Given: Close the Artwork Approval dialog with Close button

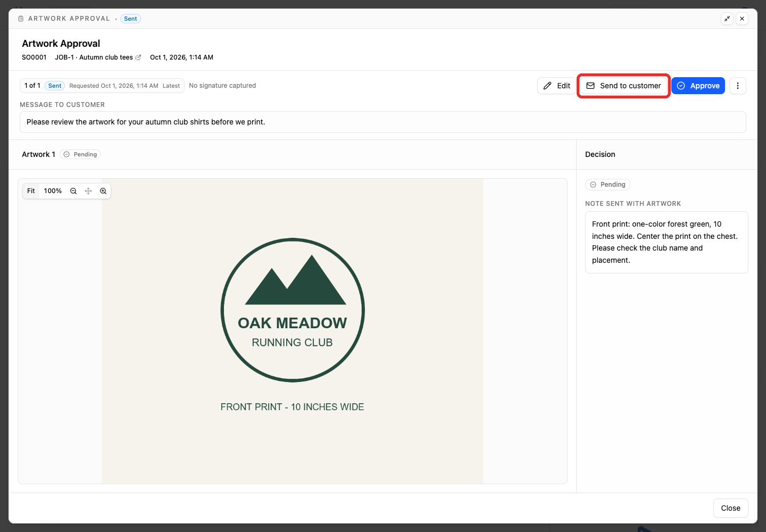Looking at the screenshot, I should click(730, 508).
